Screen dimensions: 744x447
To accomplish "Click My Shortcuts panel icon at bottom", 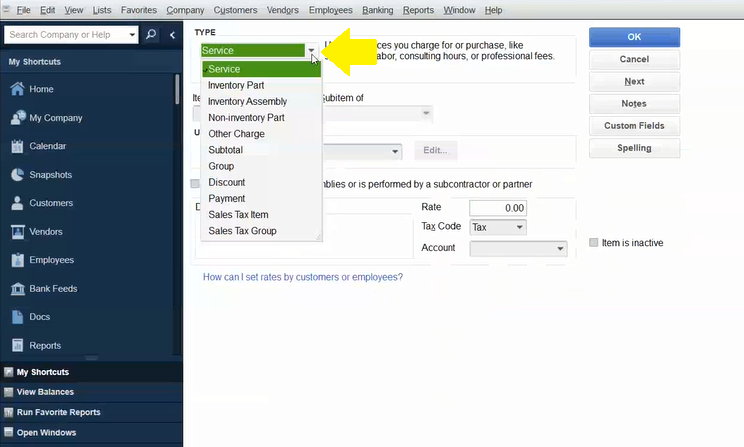I will point(9,372).
